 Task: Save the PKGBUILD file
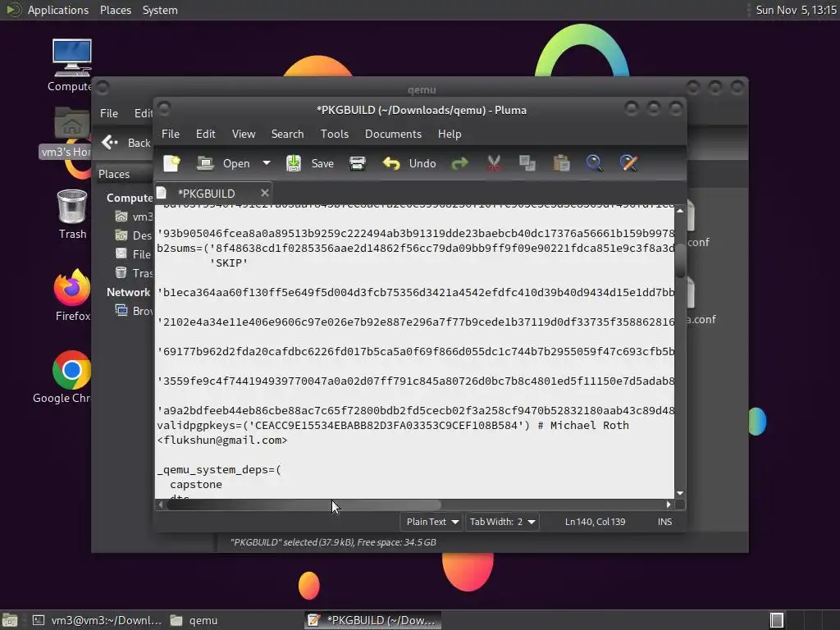309,163
